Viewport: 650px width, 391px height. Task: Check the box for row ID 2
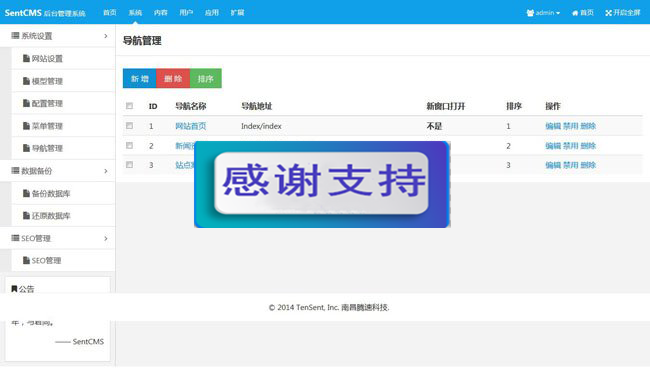(129, 146)
